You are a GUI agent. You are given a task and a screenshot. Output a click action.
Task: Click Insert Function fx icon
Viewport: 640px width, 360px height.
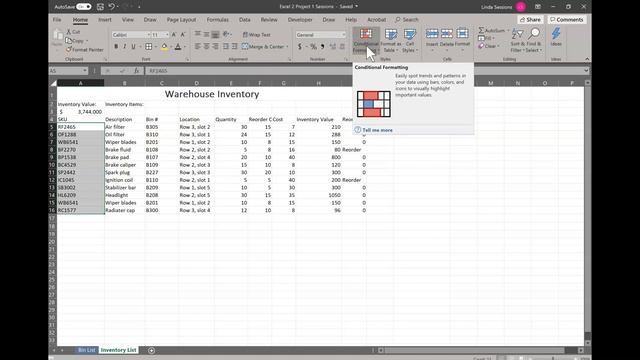click(137, 71)
